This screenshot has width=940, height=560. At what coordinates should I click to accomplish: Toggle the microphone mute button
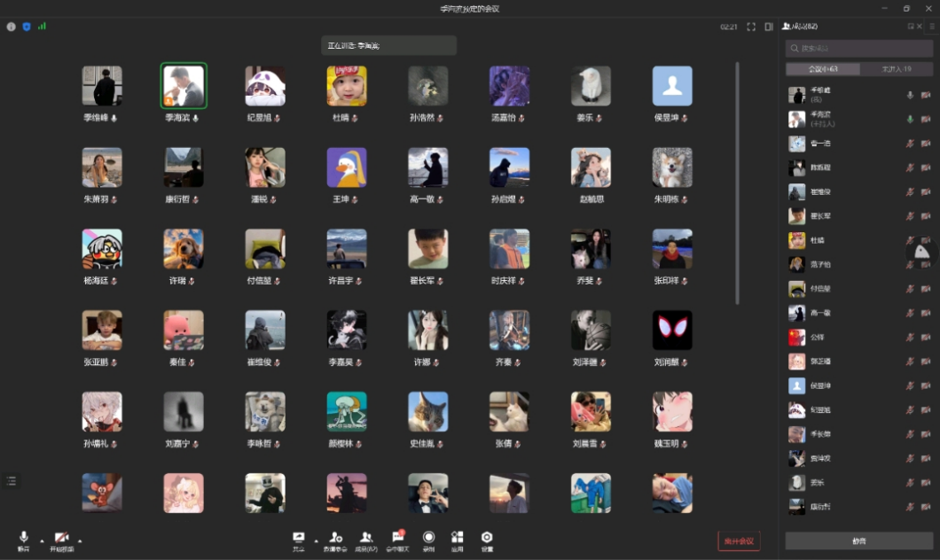click(x=23, y=539)
